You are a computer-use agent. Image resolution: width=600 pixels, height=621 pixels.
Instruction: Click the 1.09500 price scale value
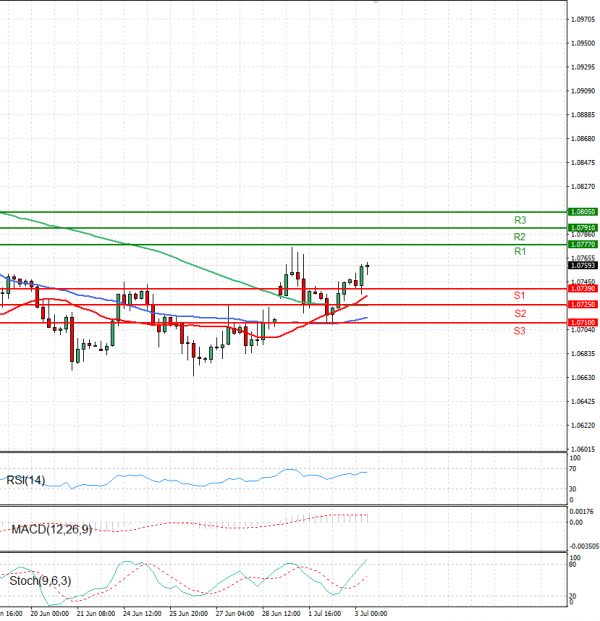pos(583,43)
